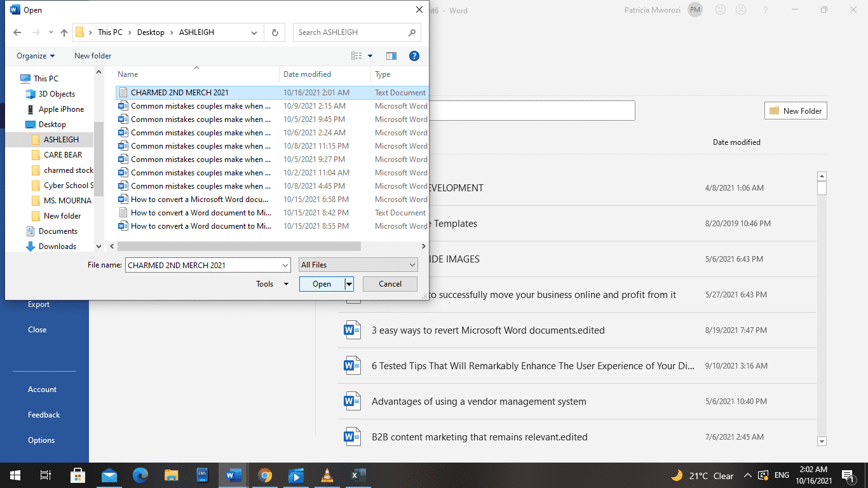The height and width of the screenshot is (488, 868).
Task: Open Excel from the taskbar
Action: click(x=358, y=475)
